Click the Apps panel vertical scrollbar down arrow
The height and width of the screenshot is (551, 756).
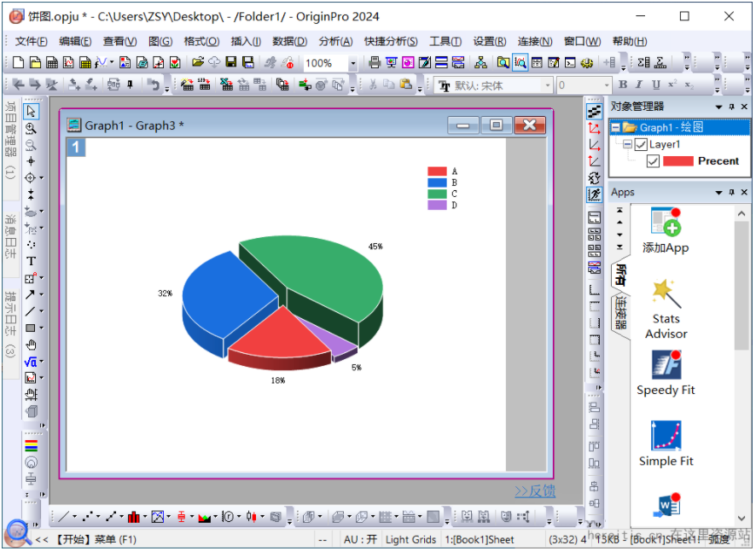point(741,519)
